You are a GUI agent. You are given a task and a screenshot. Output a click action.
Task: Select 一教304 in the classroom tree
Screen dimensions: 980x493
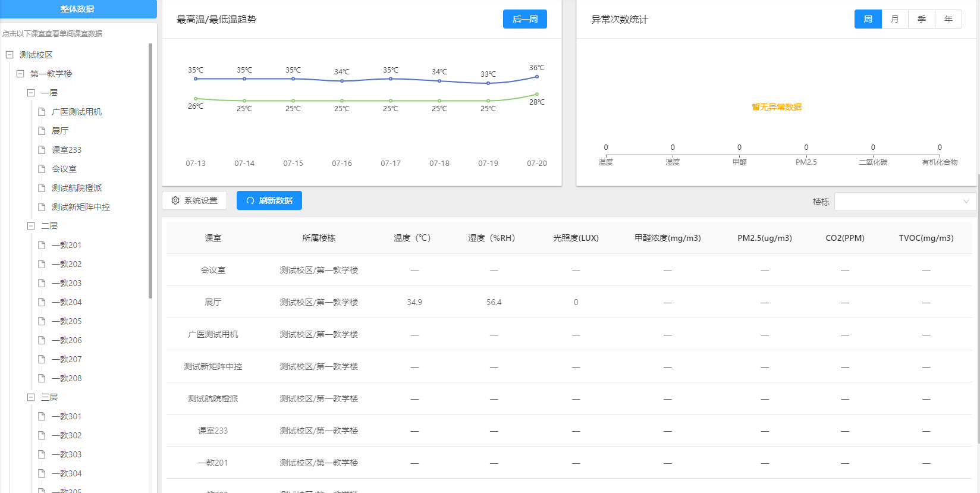(67, 473)
